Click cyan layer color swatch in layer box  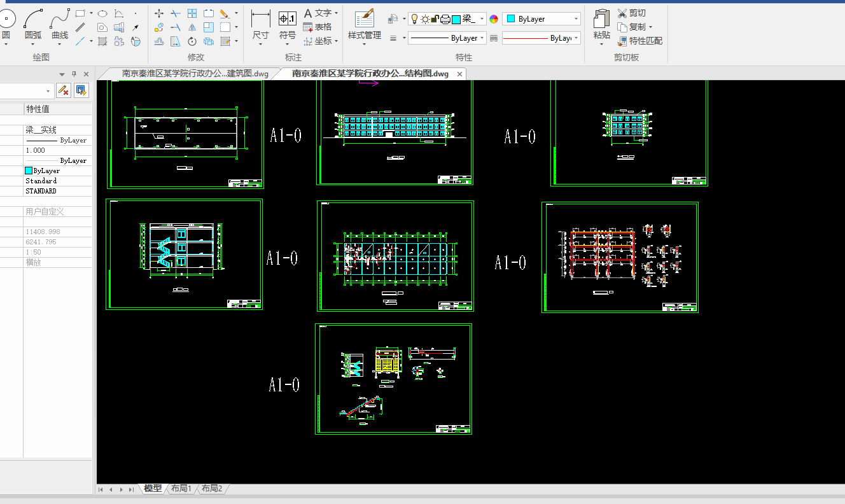[x=456, y=19]
